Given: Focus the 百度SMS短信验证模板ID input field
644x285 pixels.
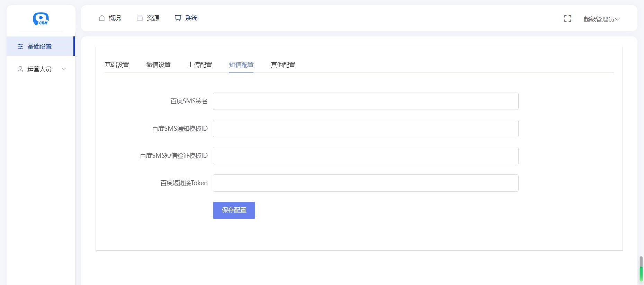Looking at the screenshot, I should 366,156.
